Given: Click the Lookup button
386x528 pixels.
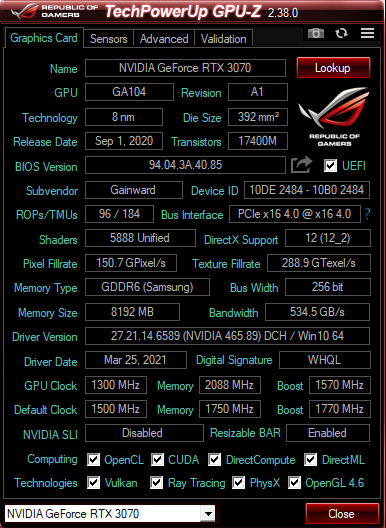Looking at the screenshot, I should (x=333, y=68).
